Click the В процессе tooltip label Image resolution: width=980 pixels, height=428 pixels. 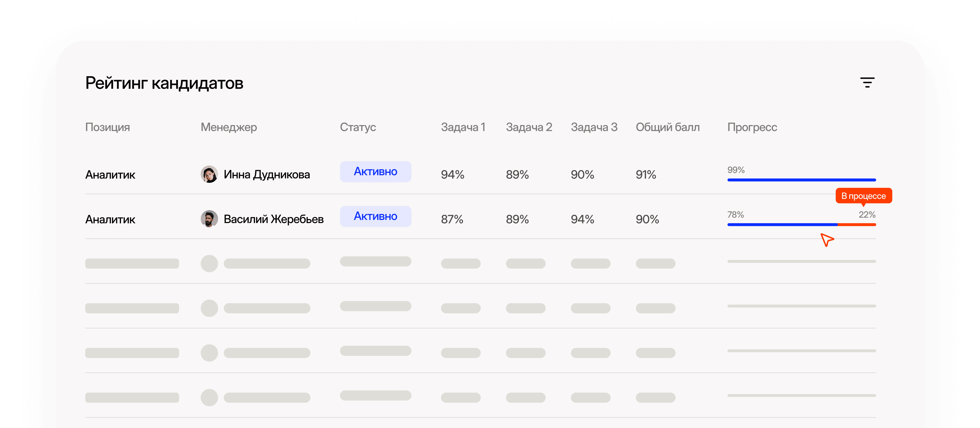[x=863, y=196]
